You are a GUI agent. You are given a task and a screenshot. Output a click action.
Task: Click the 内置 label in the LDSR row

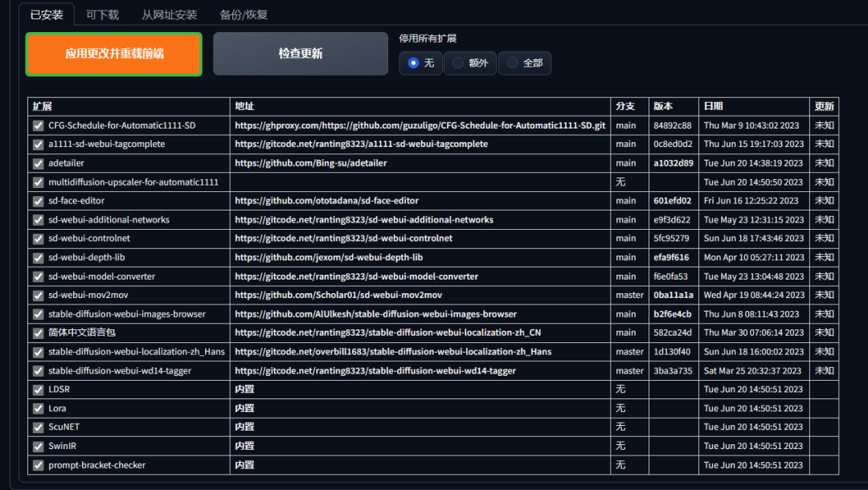point(244,390)
